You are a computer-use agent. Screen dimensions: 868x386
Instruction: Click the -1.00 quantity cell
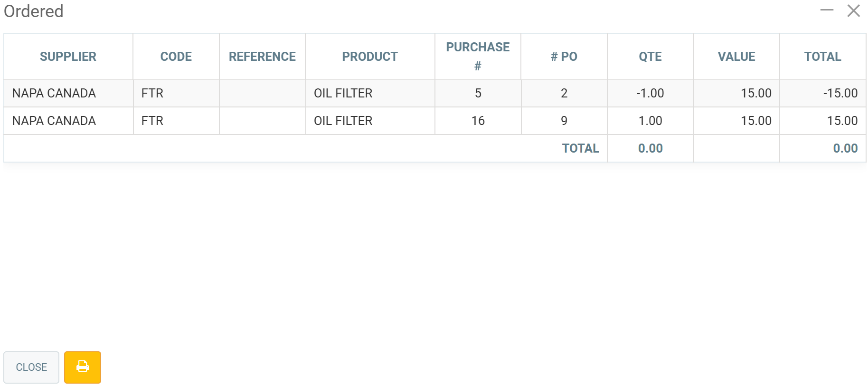tap(650, 93)
